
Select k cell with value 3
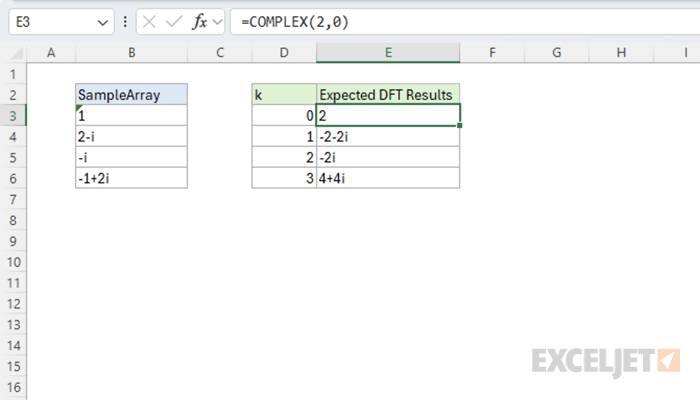(x=284, y=178)
